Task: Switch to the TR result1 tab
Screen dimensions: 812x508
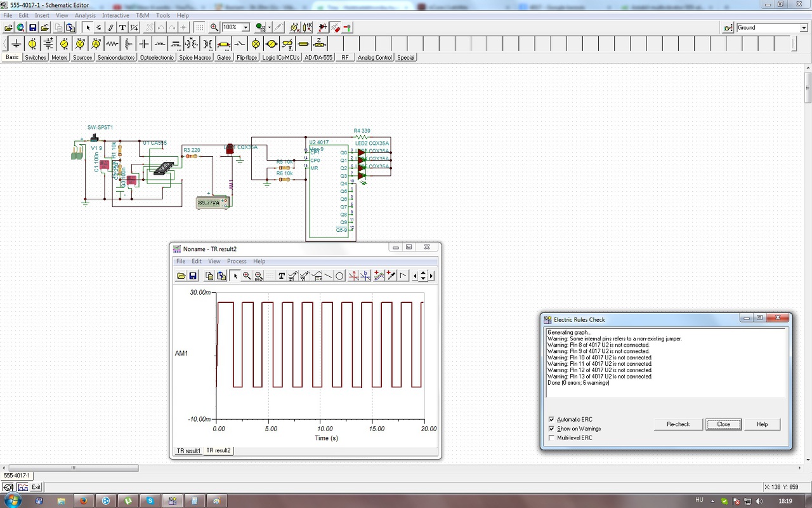Action: 188,451
